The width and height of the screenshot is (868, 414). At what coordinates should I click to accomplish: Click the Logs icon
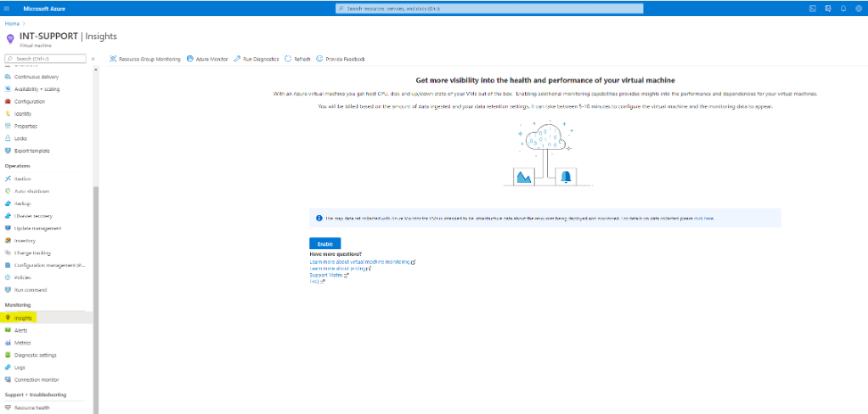8,367
